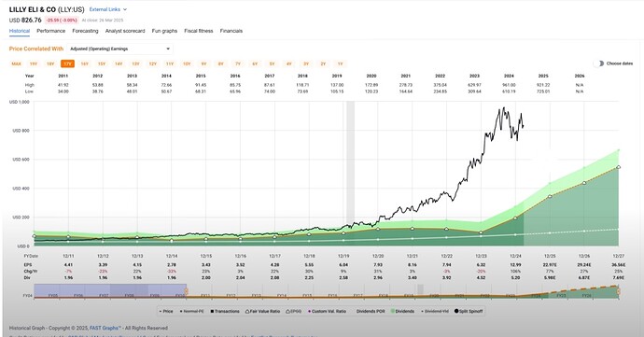
Task: Select the 1Y time range
Action: coord(340,63)
